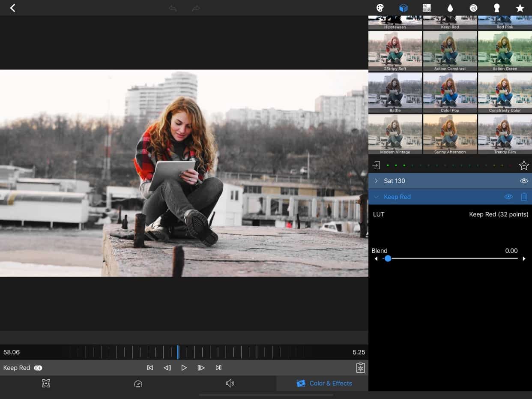Nudge Blend value up with right arrow
The height and width of the screenshot is (399, 532).
524,259
